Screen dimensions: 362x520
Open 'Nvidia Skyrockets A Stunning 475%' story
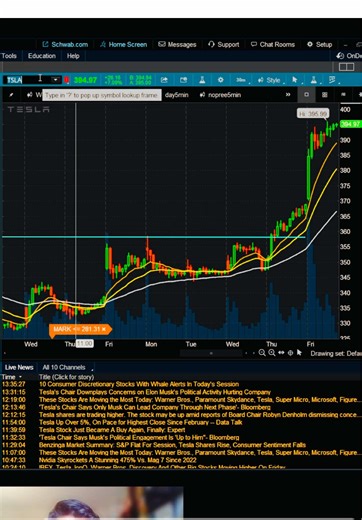[x=118, y=460]
